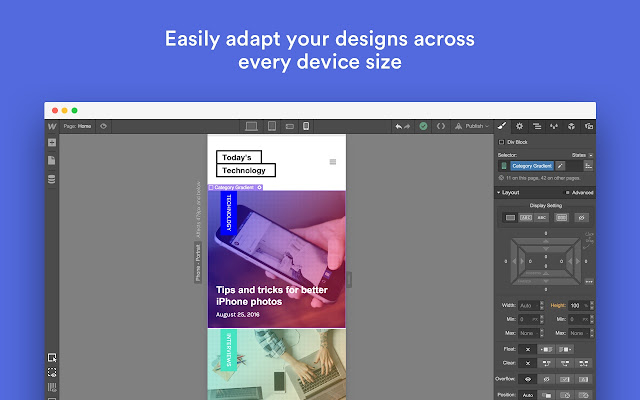Set Float to left
The image size is (640, 400).
tap(546, 349)
